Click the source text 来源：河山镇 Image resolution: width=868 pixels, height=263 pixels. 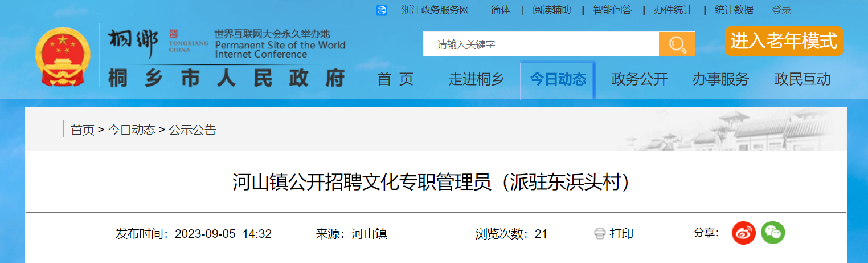coord(351,234)
